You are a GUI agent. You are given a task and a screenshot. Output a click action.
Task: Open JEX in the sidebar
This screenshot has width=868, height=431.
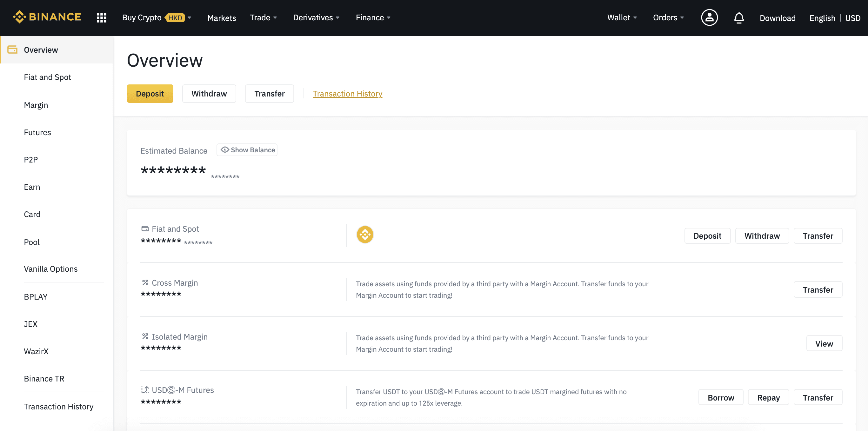click(x=31, y=324)
